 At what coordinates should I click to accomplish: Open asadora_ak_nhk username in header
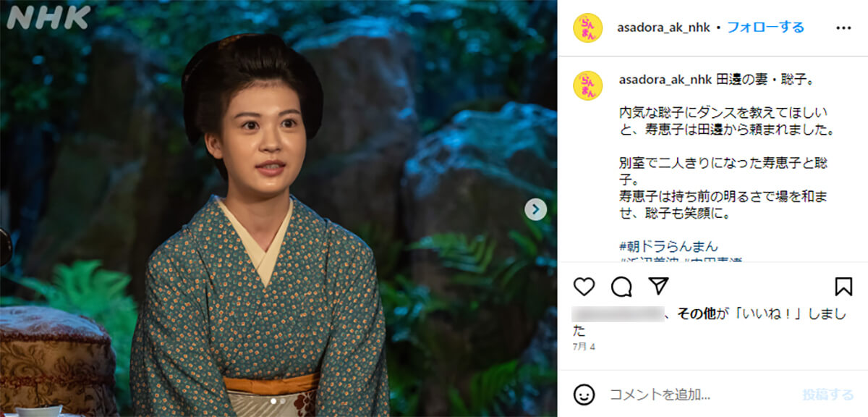pos(663,28)
